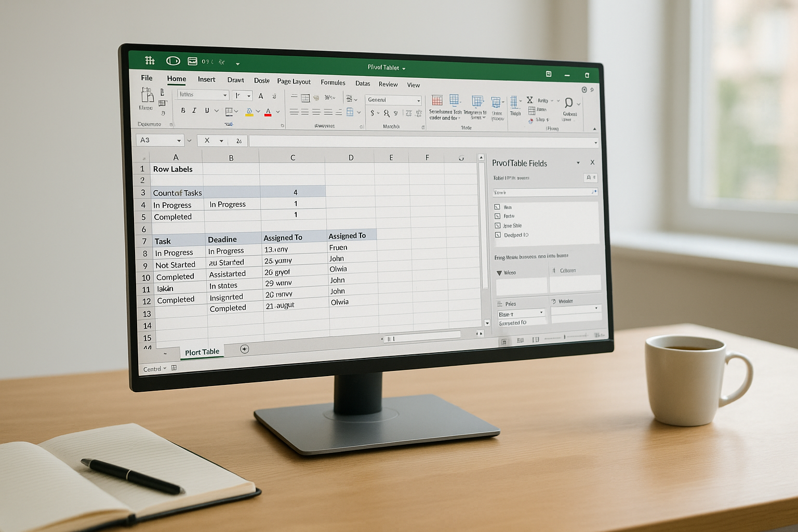The height and width of the screenshot is (532, 798).
Task: Open the font color dropdown arrow
Action: pyautogui.click(x=277, y=112)
